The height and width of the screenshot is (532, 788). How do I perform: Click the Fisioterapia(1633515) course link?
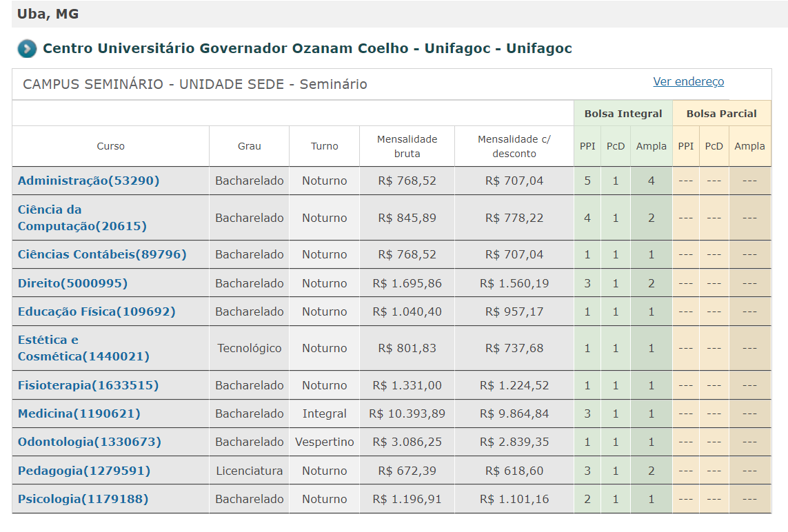click(x=88, y=385)
